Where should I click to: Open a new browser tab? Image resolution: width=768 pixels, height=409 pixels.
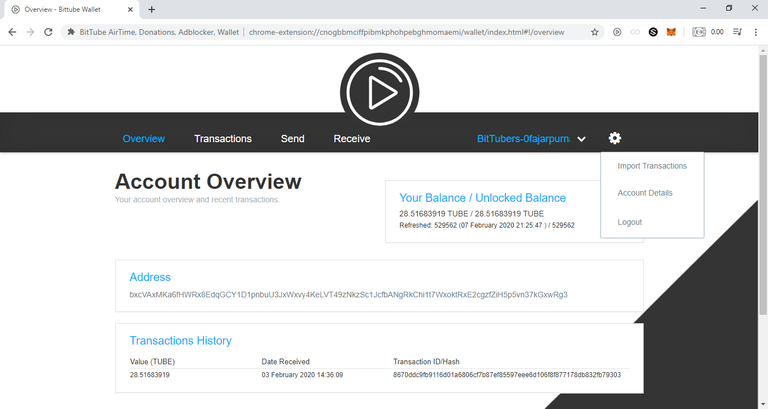(151, 9)
